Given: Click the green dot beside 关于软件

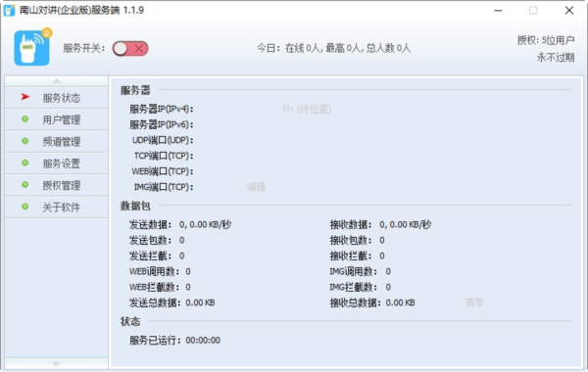Looking at the screenshot, I should coord(25,206).
